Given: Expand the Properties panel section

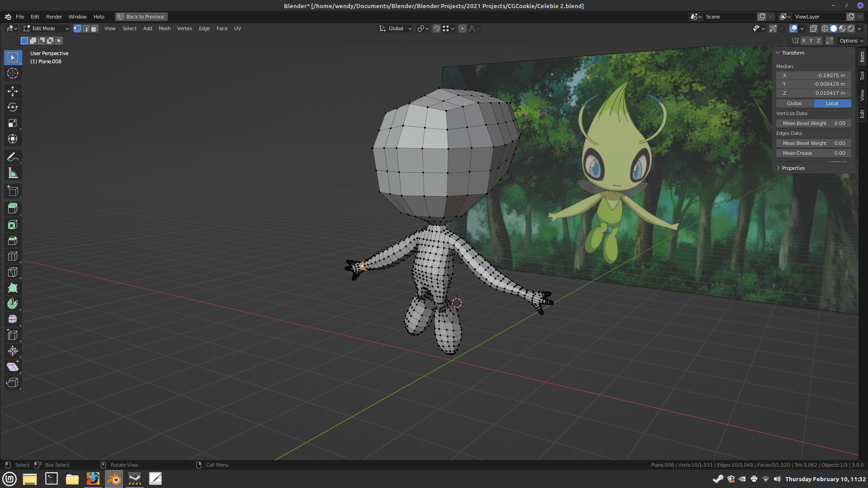Looking at the screenshot, I should tap(793, 168).
